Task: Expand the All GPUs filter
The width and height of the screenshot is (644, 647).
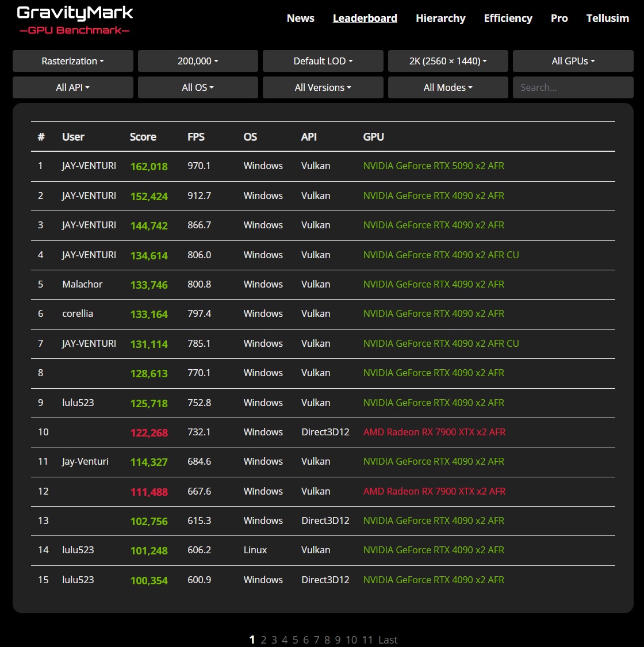Action: pos(573,61)
